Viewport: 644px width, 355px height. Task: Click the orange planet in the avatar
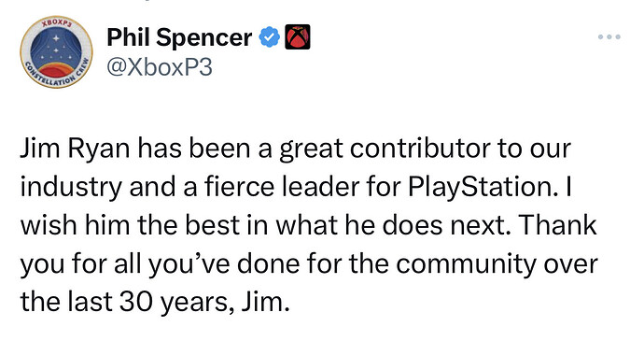tap(56, 70)
